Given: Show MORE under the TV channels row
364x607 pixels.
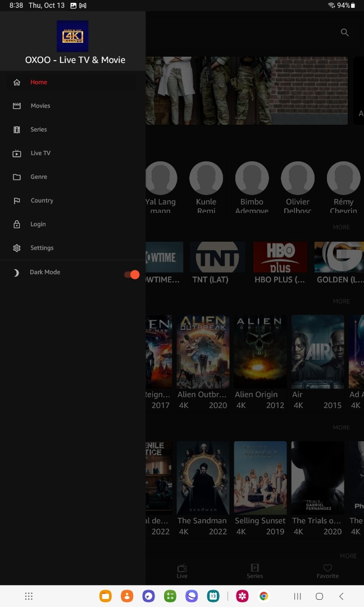Looking at the screenshot, I should tap(341, 301).
